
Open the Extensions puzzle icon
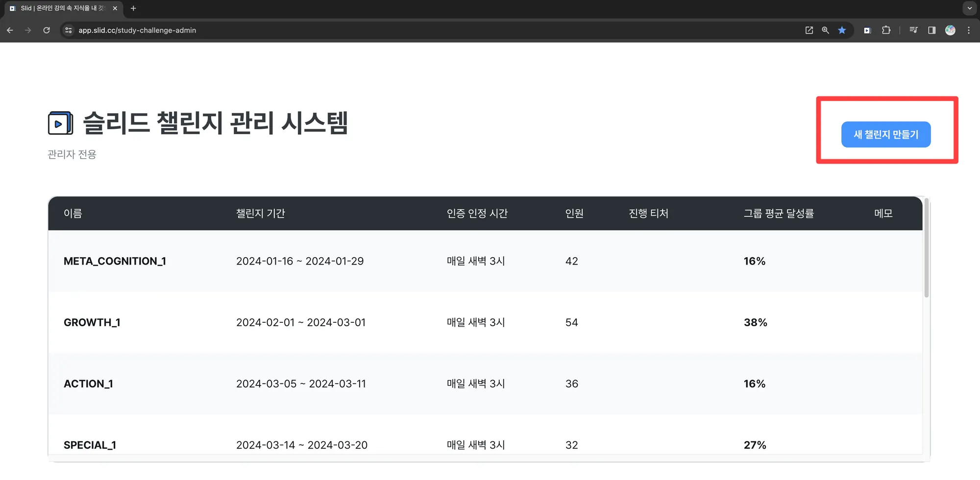886,30
